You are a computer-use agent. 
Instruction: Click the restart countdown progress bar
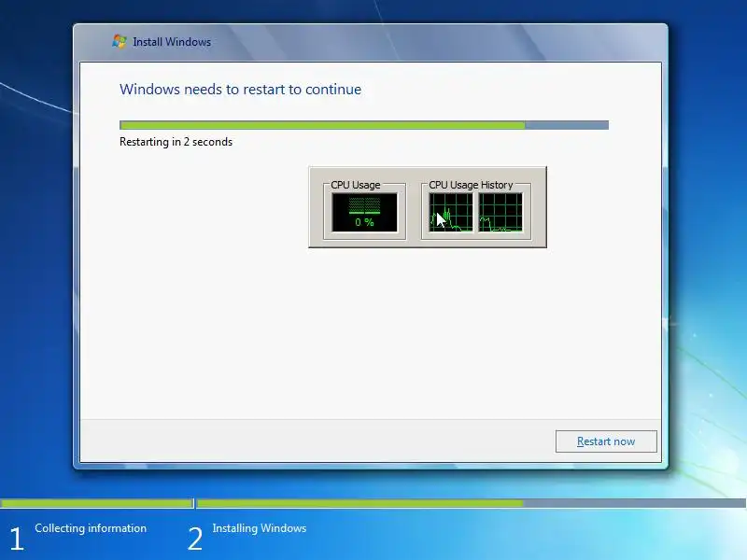coord(364,125)
